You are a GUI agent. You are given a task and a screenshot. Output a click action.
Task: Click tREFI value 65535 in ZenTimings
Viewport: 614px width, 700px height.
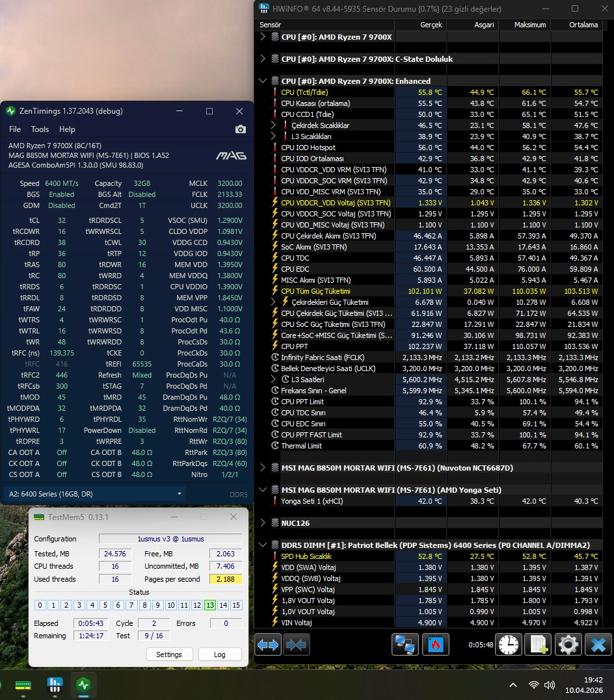tap(142, 364)
